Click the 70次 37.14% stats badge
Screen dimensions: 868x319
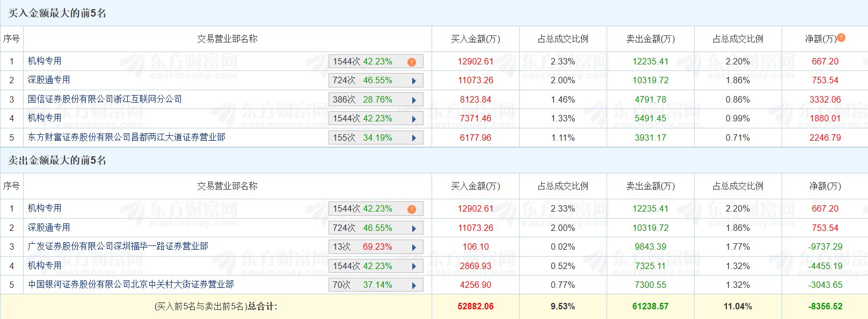click(363, 285)
